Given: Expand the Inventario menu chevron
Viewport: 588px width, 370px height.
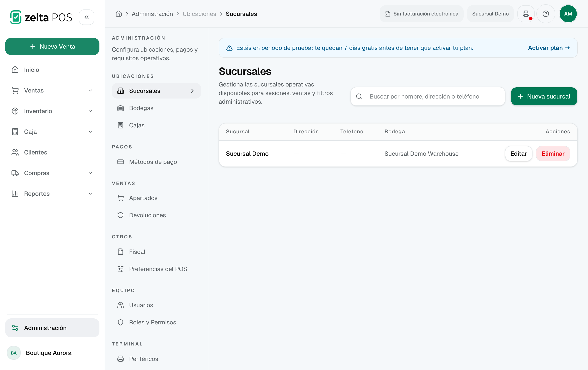Looking at the screenshot, I should coord(90,111).
